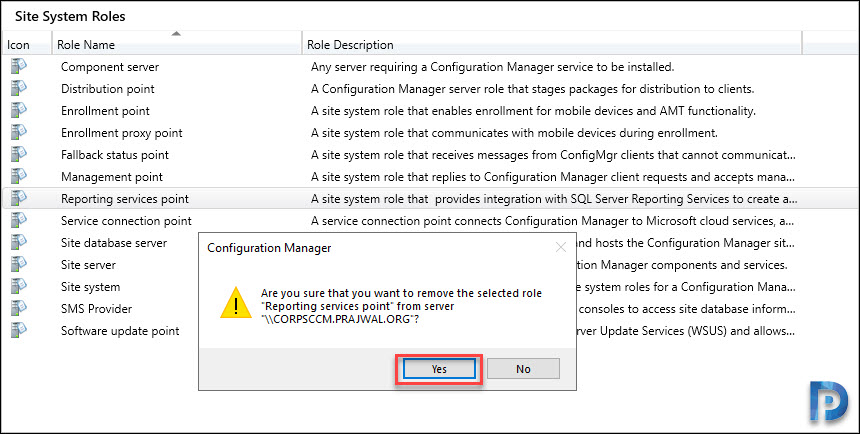Image resolution: width=860 pixels, height=434 pixels.
Task: Select the Site database server row
Action: click(114, 243)
